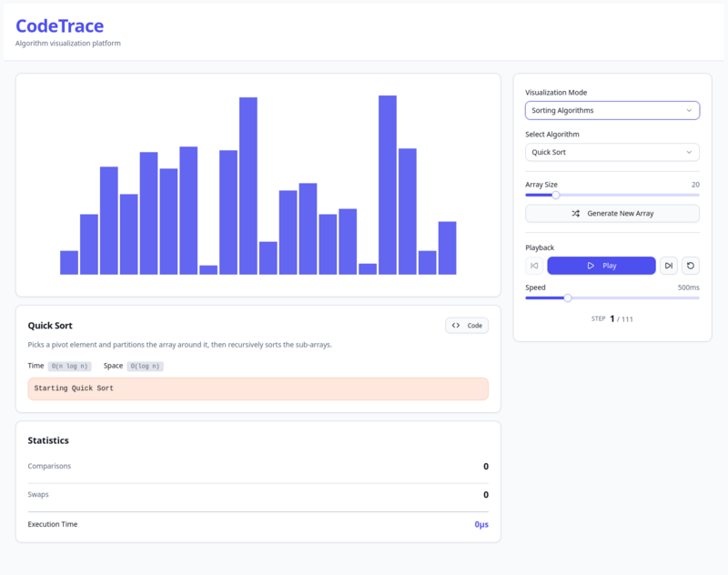Click the Generate New Array button
Viewport: 728px width, 575px height.
point(612,213)
